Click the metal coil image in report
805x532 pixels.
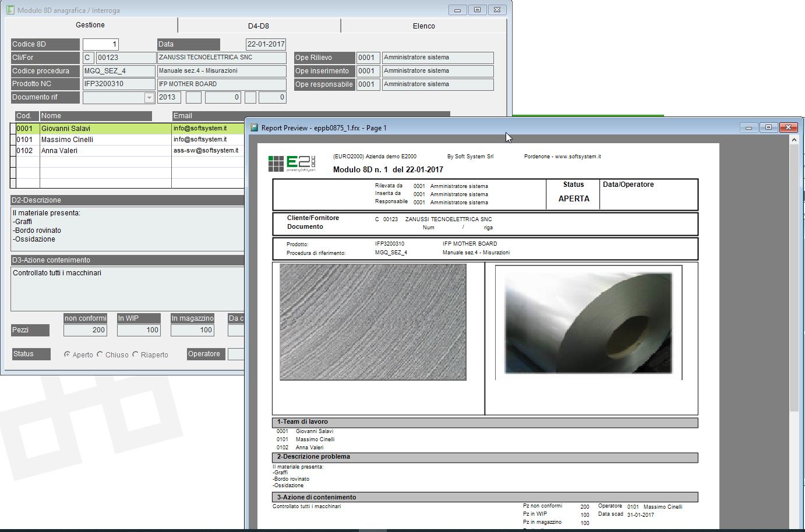588,323
